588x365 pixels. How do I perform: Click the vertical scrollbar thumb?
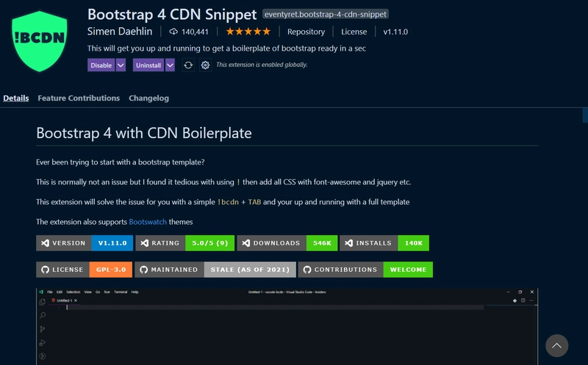[585, 115]
